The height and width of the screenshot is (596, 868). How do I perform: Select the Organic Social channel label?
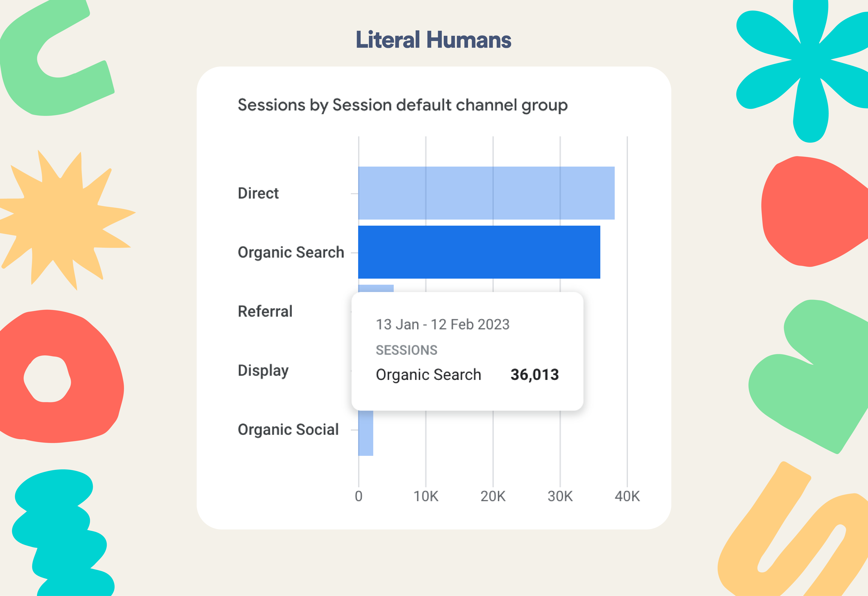pyautogui.click(x=288, y=430)
